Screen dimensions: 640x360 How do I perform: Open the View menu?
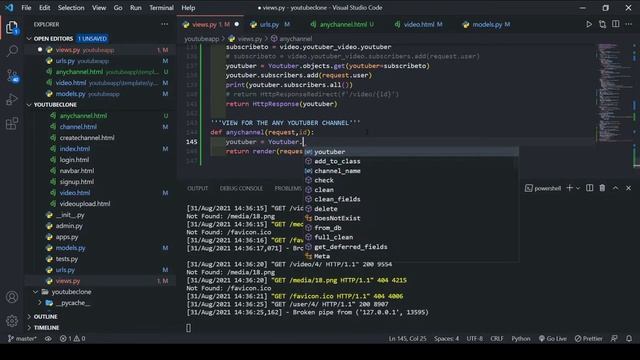pos(99,8)
